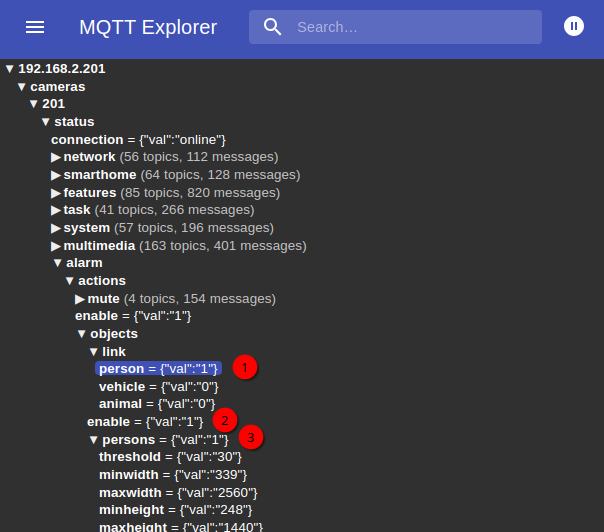Screen dimensions: 604x532
Task: Expand the smarthome topic
Action: tap(56, 175)
